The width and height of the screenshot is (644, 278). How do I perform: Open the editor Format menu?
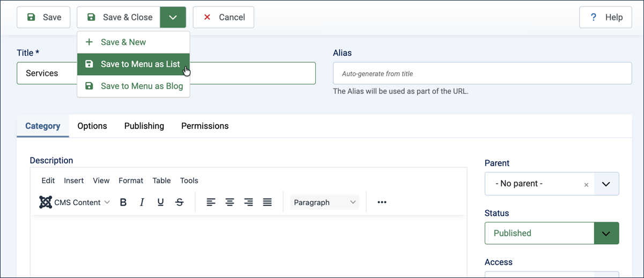[131, 181]
